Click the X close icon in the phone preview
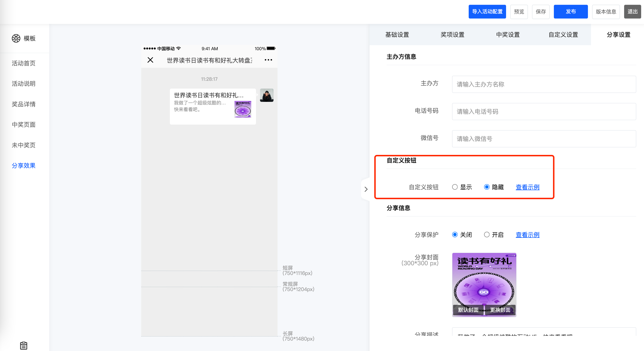The height and width of the screenshot is (351, 644). coord(150,60)
